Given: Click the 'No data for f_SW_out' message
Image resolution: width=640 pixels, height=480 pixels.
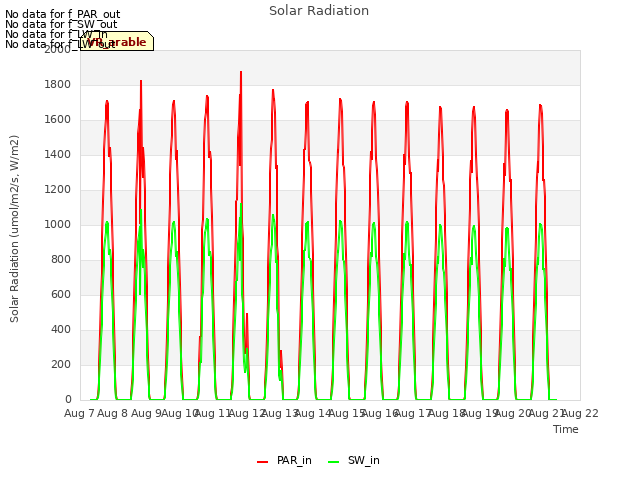Looking at the screenshot, I should click(x=61, y=24).
